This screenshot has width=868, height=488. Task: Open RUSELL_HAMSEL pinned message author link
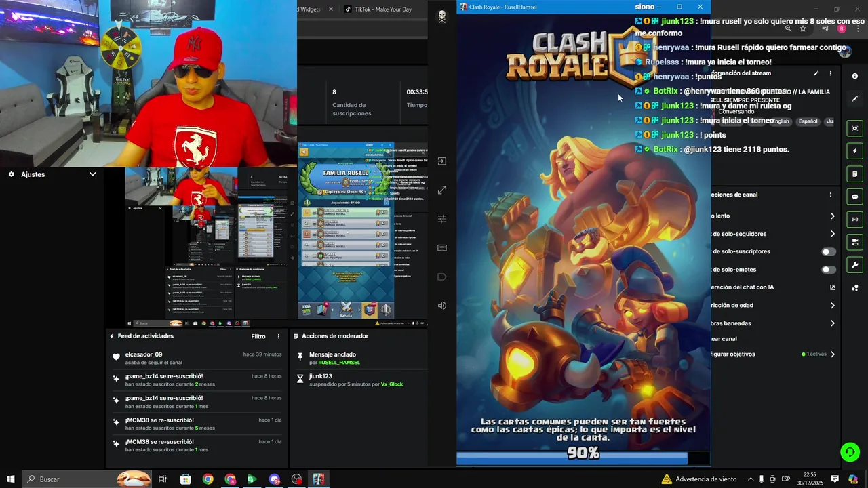[339, 363]
